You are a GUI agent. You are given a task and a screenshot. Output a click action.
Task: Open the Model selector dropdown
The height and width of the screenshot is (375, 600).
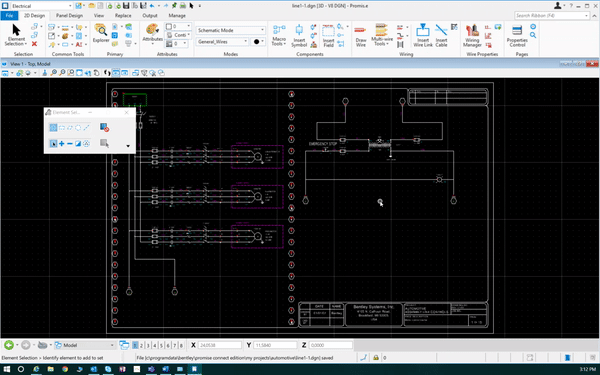click(85, 345)
